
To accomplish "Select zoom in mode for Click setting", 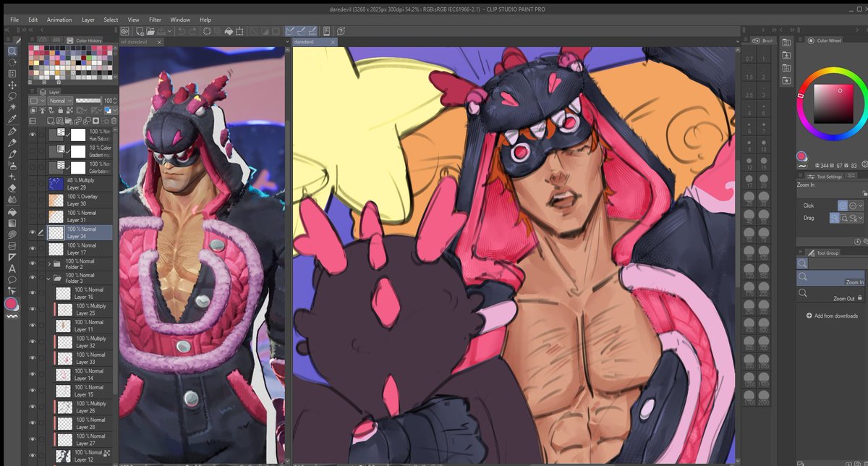I will coord(843,206).
